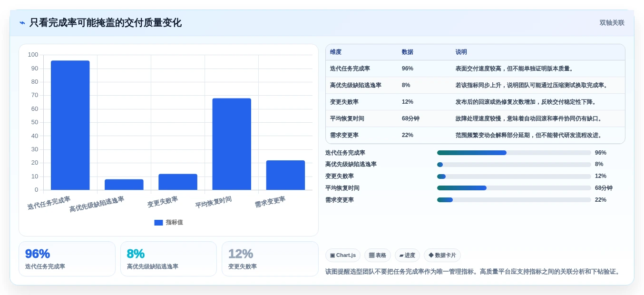Click the blue pulse icon beside the title
Screen dimensions: 644x295
(22, 23)
